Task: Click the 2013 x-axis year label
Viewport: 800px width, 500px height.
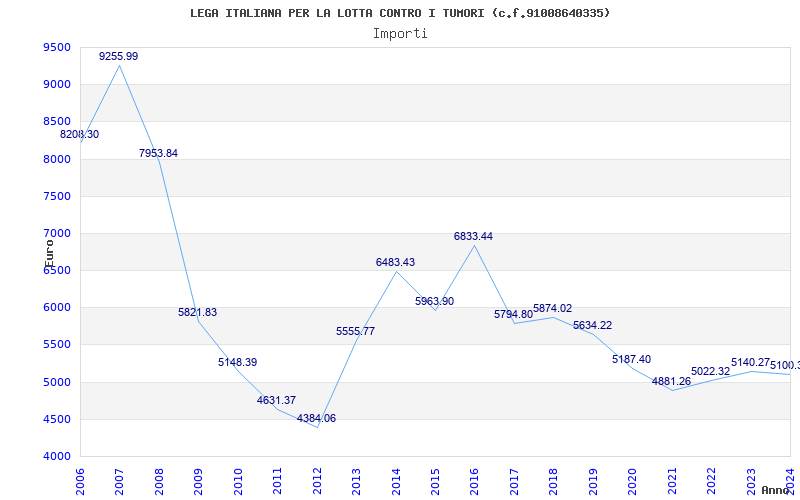Action: pos(357,482)
